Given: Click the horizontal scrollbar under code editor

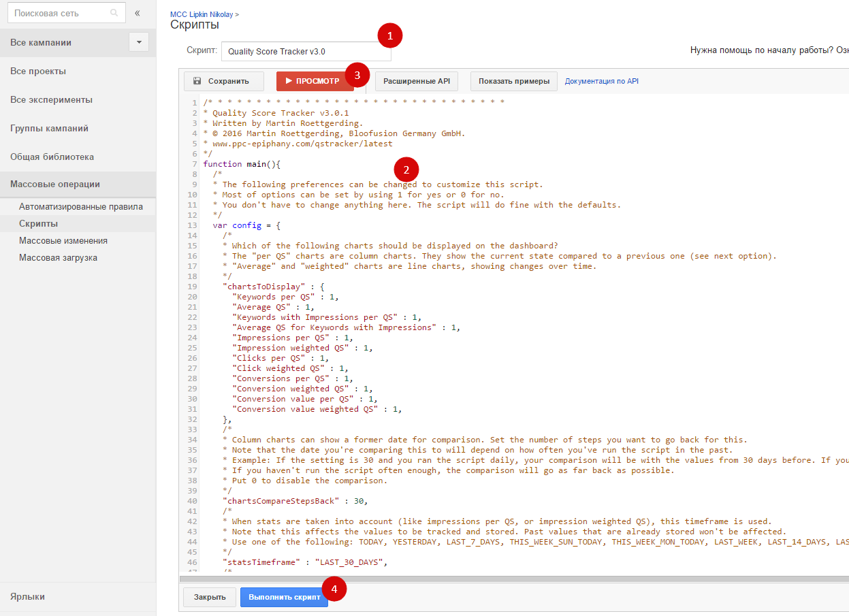Looking at the screenshot, I should point(511,579).
